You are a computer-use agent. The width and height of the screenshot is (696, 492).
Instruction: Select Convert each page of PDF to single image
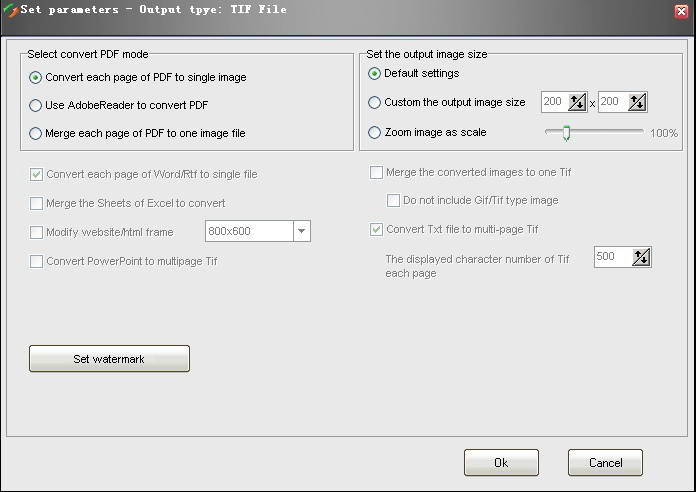(x=36, y=77)
